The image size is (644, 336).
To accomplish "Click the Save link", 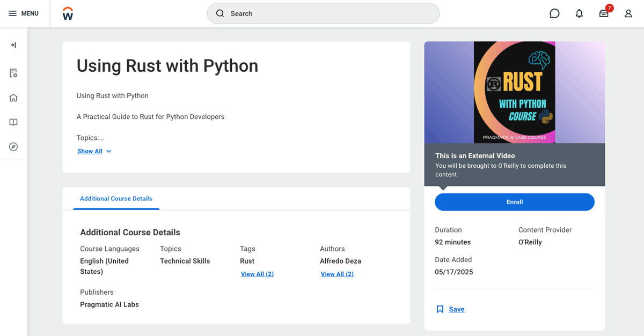I will tap(457, 309).
